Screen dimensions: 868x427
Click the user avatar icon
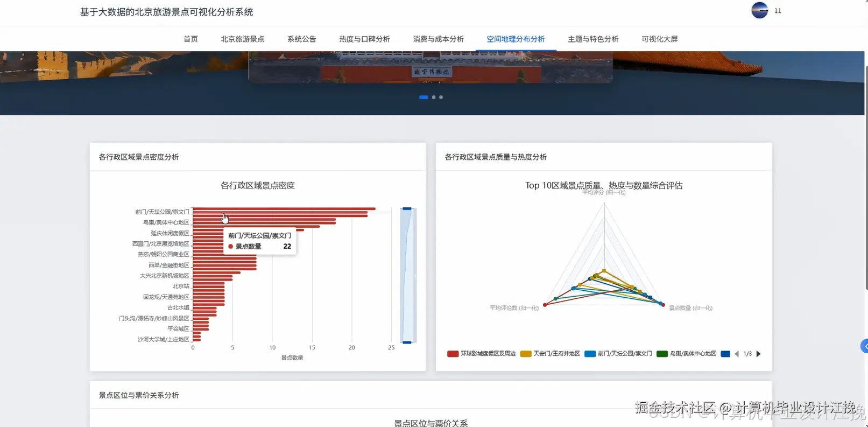759,10
